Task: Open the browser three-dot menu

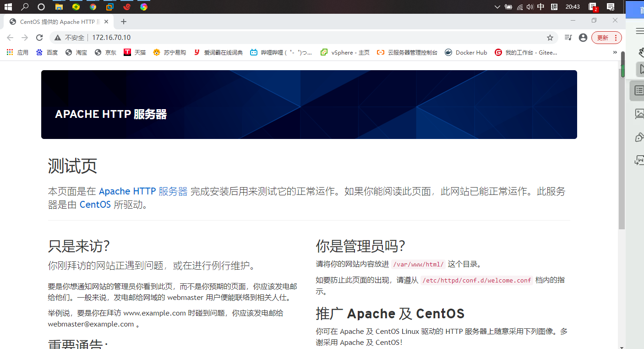Action: pos(617,38)
